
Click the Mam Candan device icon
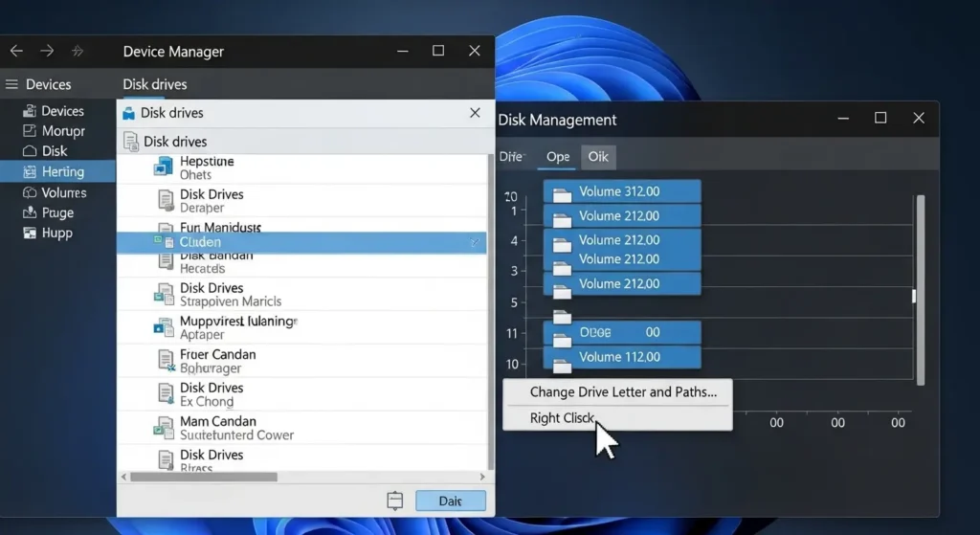(x=164, y=428)
